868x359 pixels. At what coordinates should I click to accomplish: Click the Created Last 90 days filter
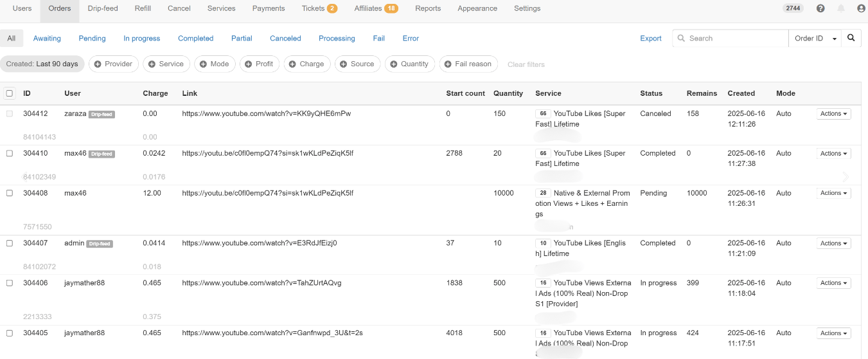[x=42, y=64]
